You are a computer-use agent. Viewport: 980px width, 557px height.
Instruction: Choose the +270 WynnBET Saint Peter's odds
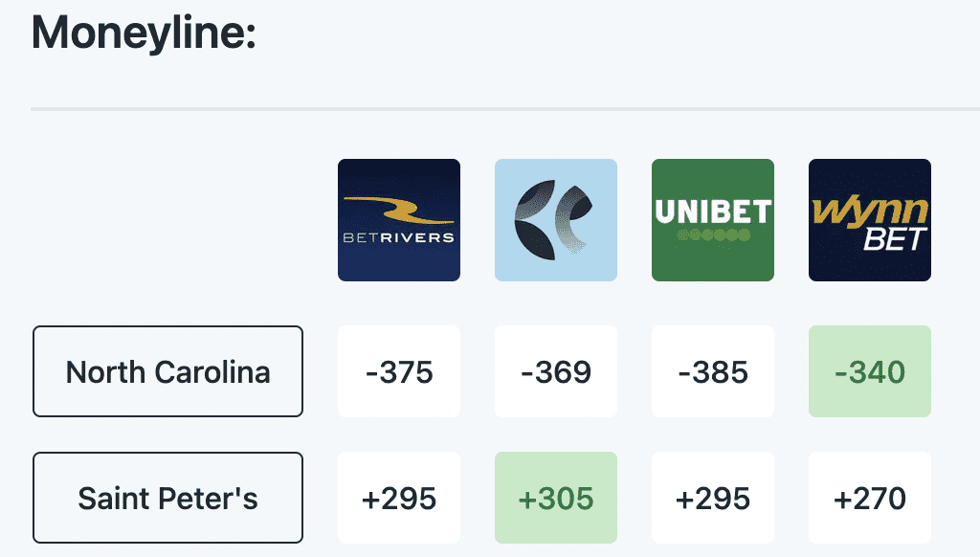[x=869, y=498]
